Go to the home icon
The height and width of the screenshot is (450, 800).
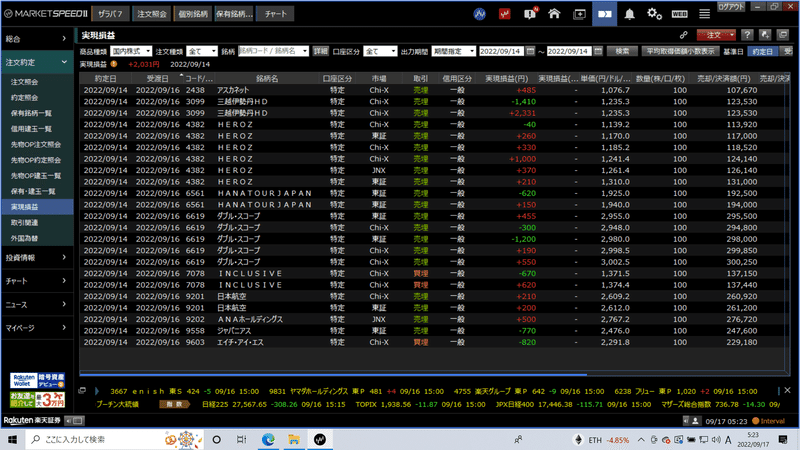[x=554, y=14]
